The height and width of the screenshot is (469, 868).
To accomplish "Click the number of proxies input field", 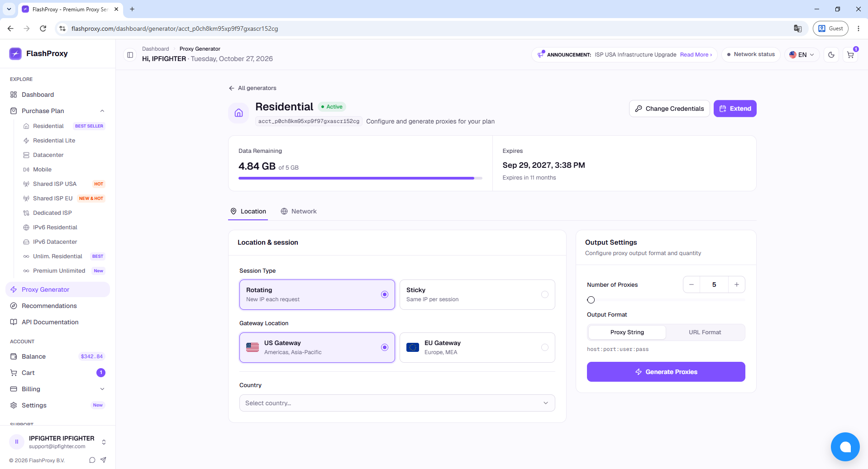I will coord(714,284).
